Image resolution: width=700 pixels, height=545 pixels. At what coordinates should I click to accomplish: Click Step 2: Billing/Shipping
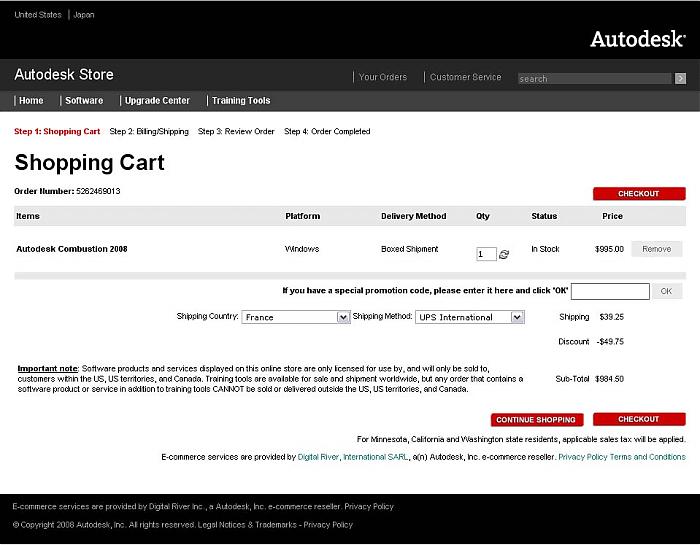(x=149, y=131)
